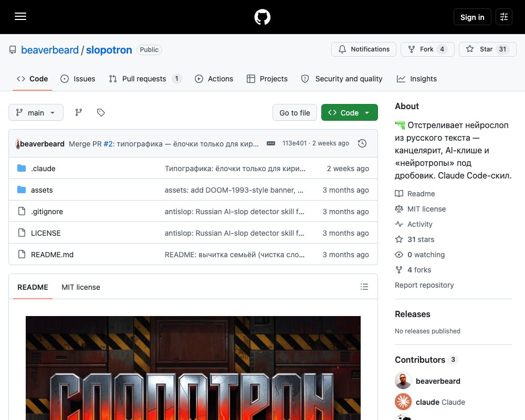Switch to the MIT license tab
The width and height of the screenshot is (525, 420).
pos(81,287)
